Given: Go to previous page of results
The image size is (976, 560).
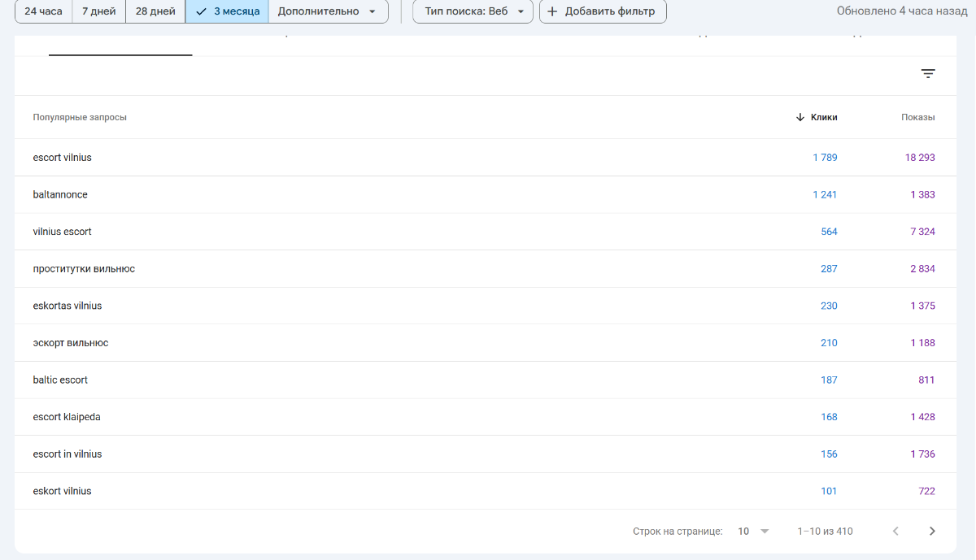Looking at the screenshot, I should 895,532.
